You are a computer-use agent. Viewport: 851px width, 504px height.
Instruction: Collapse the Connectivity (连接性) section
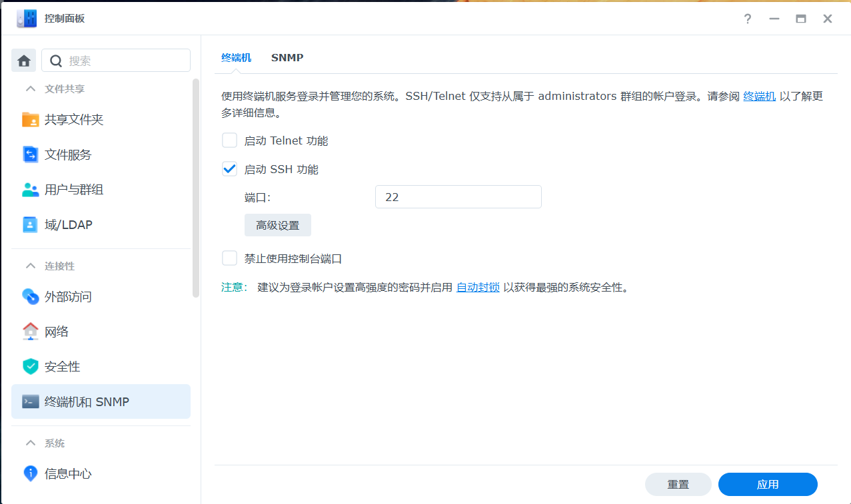[x=30, y=266]
